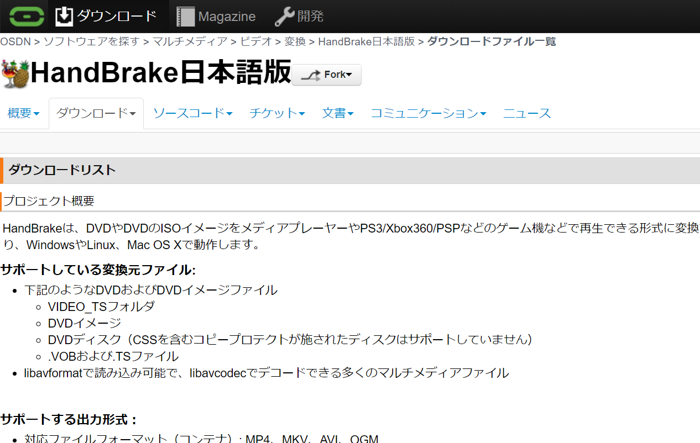Screen dimensions: 700x443
Task: Follow the OSDN breadcrumb link
Action: [16, 42]
